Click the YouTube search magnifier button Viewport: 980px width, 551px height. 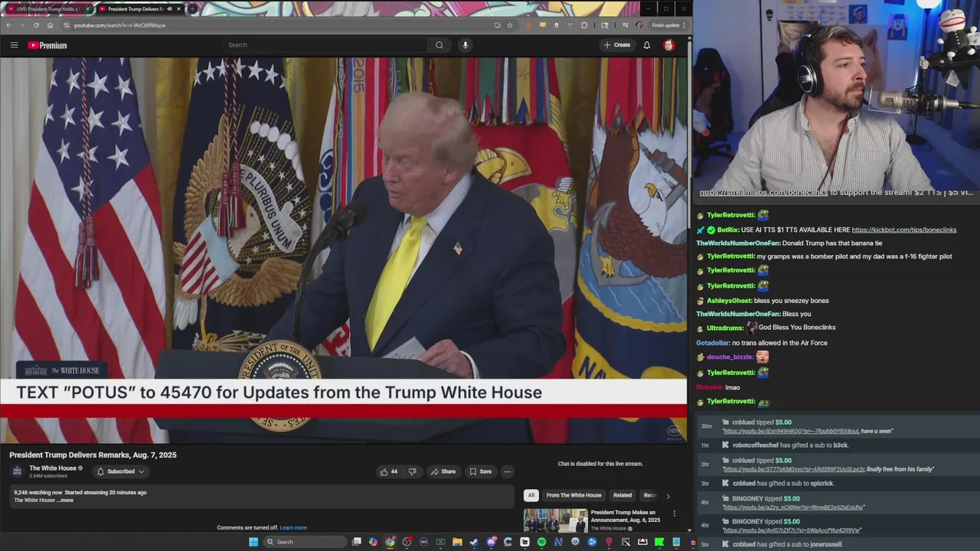click(x=439, y=45)
